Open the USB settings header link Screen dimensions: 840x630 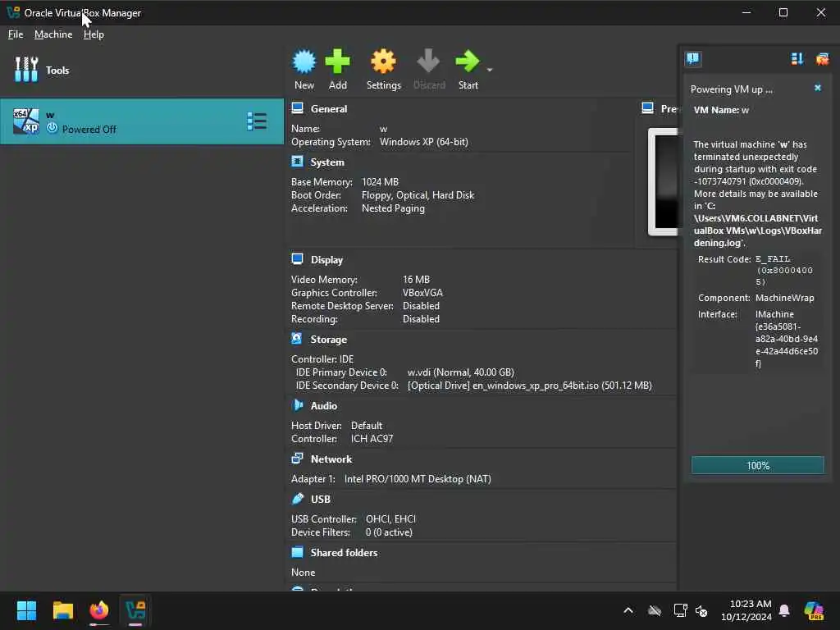pos(321,500)
